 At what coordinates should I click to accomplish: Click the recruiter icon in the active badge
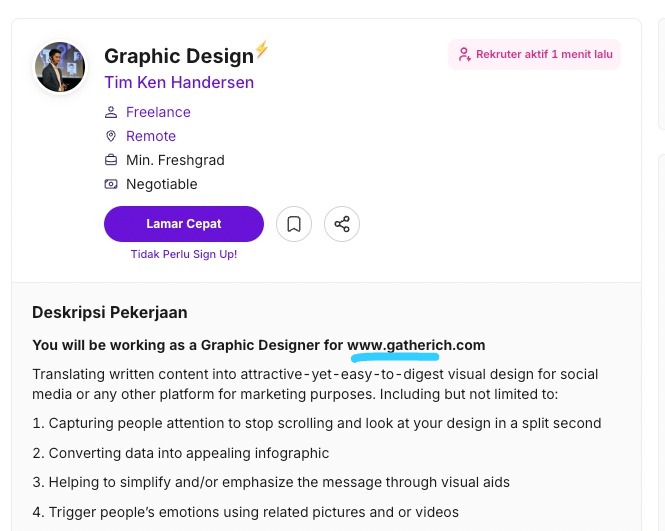point(464,55)
